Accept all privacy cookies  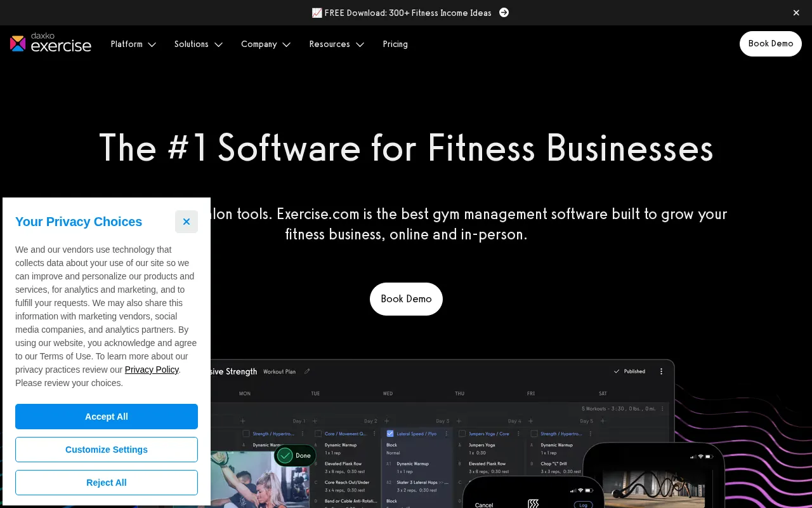pyautogui.click(x=107, y=417)
